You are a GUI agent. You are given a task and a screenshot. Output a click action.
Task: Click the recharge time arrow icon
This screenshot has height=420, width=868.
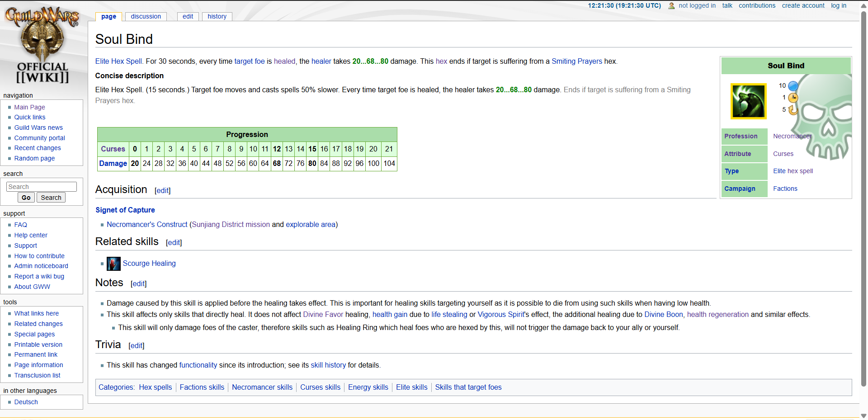(793, 110)
